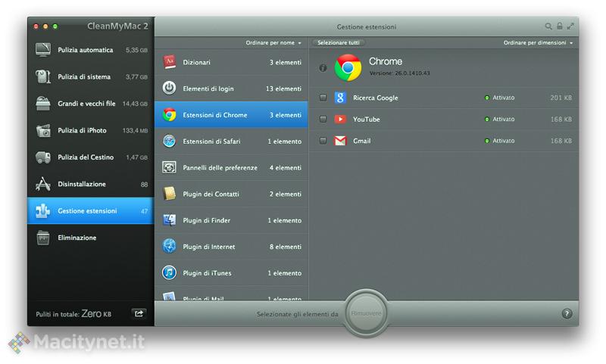This screenshot has height=364, width=606.
Task: Click the Dizionari book icon
Action: [169, 62]
